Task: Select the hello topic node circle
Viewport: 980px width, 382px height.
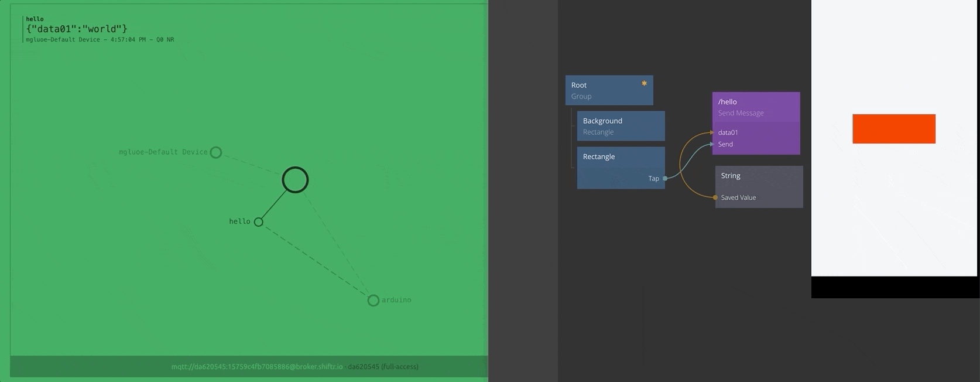Action: [x=258, y=222]
